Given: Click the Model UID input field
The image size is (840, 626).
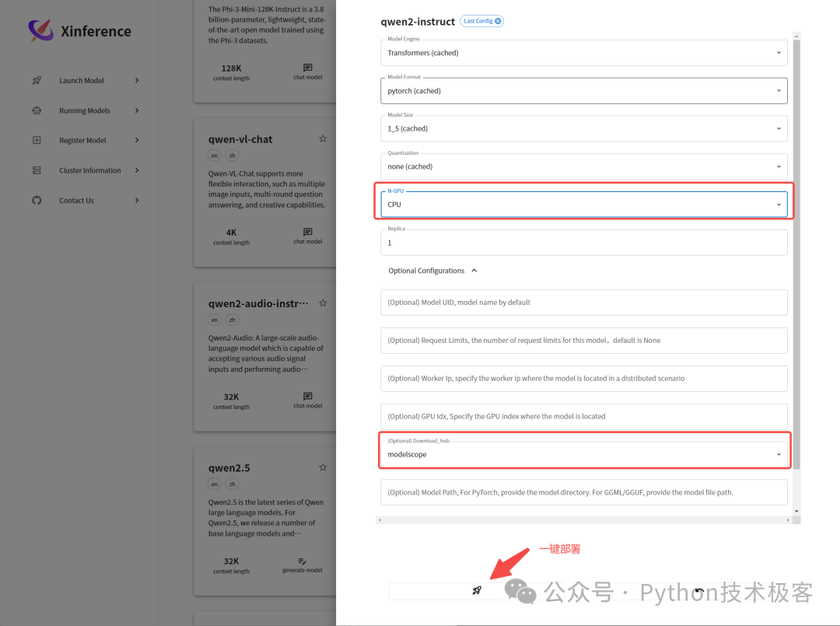Looking at the screenshot, I should click(584, 303).
